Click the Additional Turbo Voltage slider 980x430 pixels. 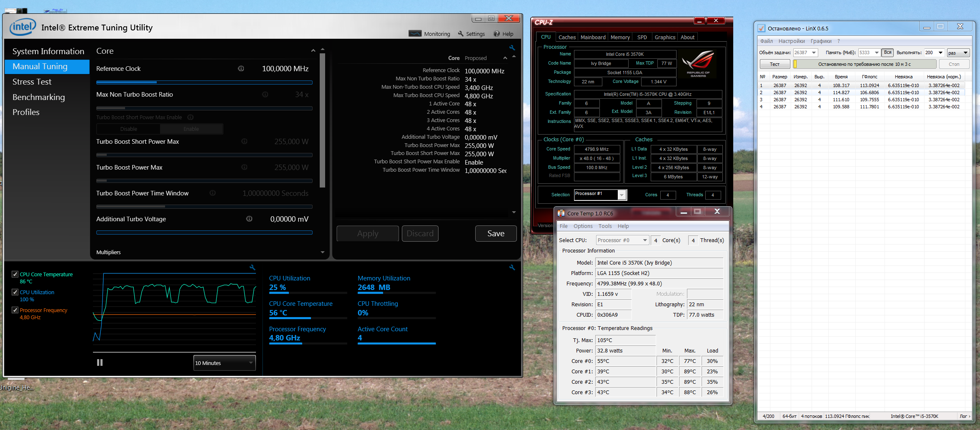[204, 232]
